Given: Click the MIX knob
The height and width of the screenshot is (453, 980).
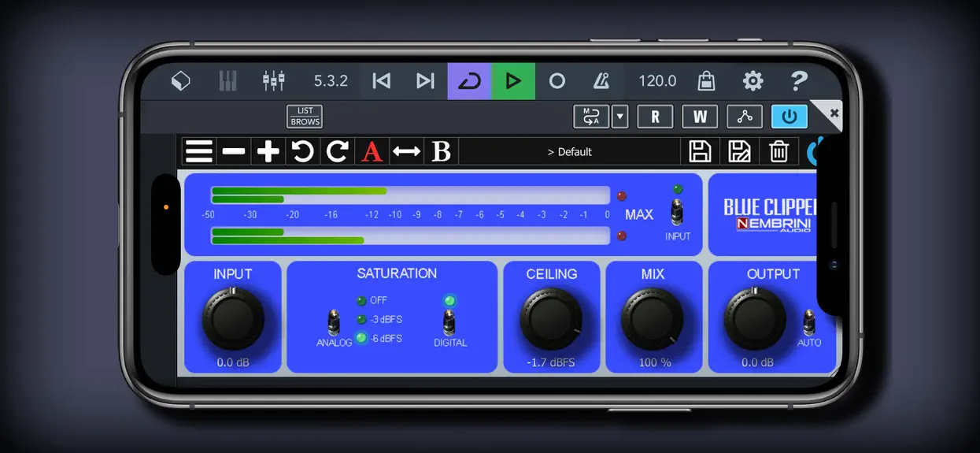Looking at the screenshot, I should click(653, 319).
